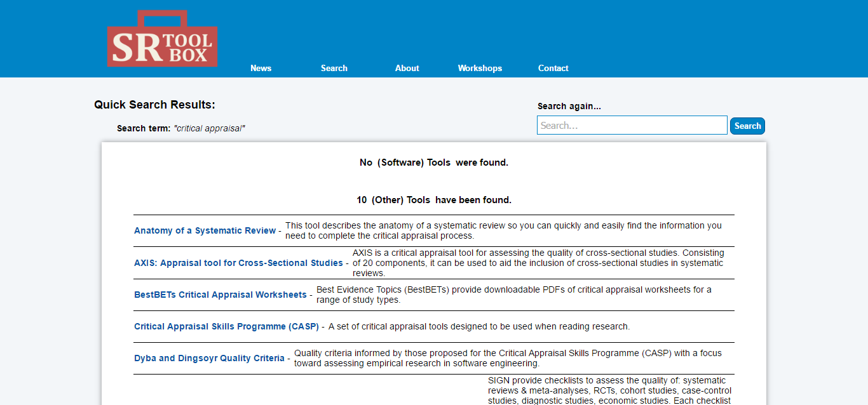Open the Search menu item
This screenshot has width=868, height=405.
point(334,68)
